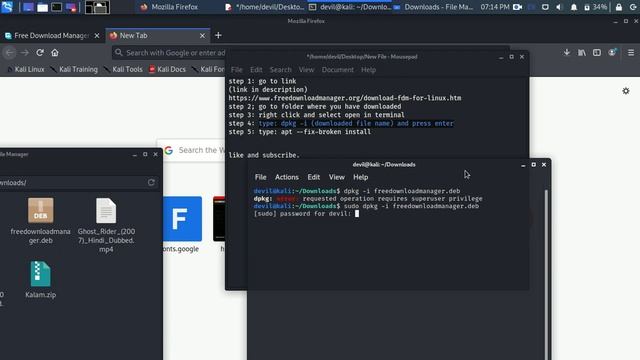Click the freedownloadmanager.org URL in Mousepad
This screenshot has height=360, width=640.
pyautogui.click(x=345, y=98)
